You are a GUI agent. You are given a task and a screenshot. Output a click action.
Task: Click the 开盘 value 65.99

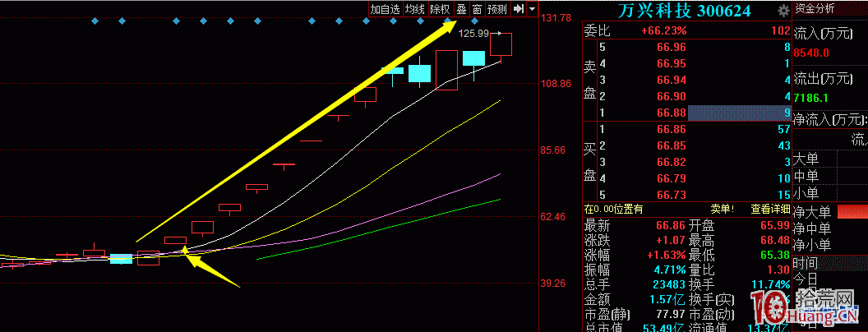(775, 225)
